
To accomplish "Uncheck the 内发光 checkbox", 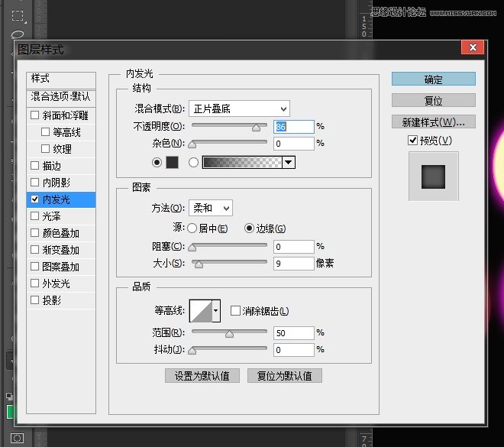I will point(34,199).
